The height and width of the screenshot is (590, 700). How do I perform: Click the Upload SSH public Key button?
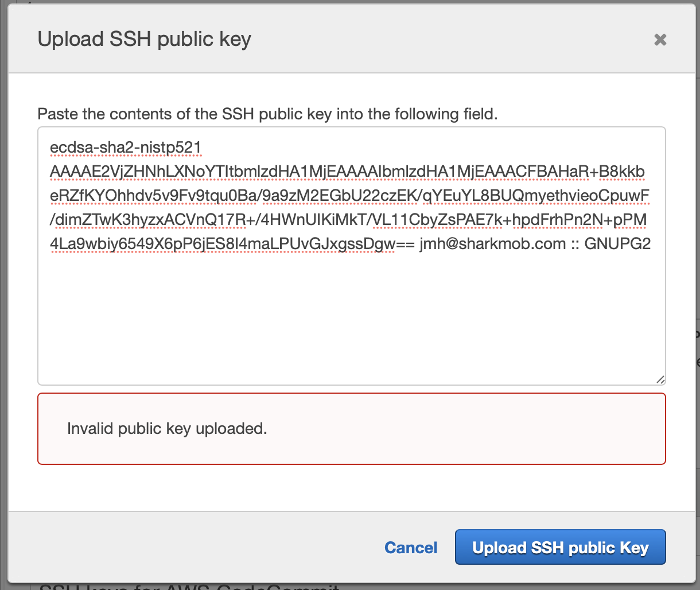click(560, 547)
